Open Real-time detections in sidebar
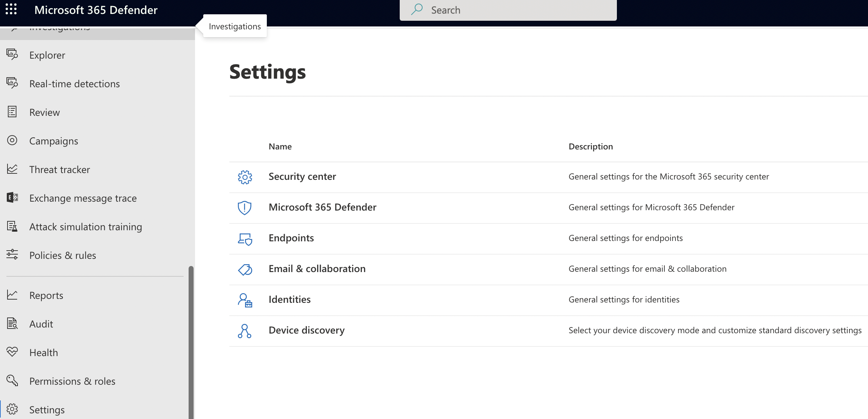Image resolution: width=868 pixels, height=419 pixels. tap(74, 84)
